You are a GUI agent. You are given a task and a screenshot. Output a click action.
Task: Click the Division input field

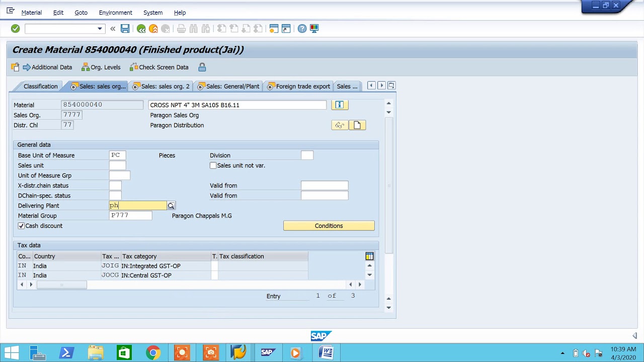[x=307, y=155]
